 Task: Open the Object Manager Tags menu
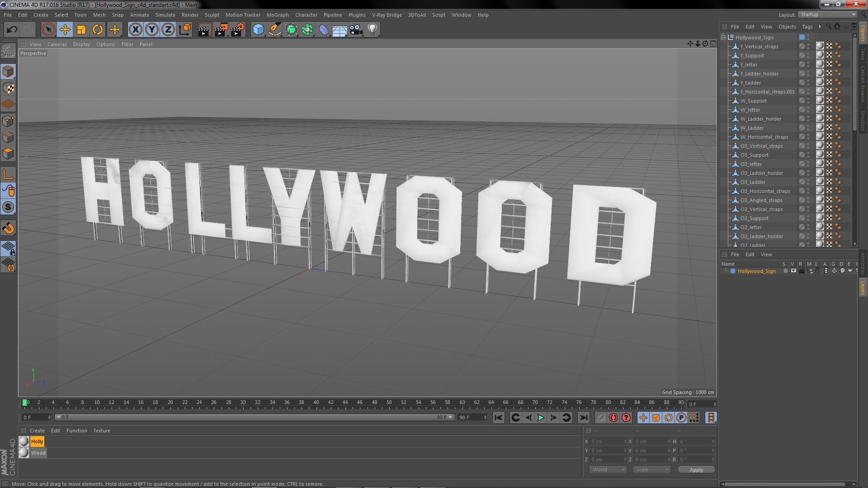pyautogui.click(x=807, y=27)
